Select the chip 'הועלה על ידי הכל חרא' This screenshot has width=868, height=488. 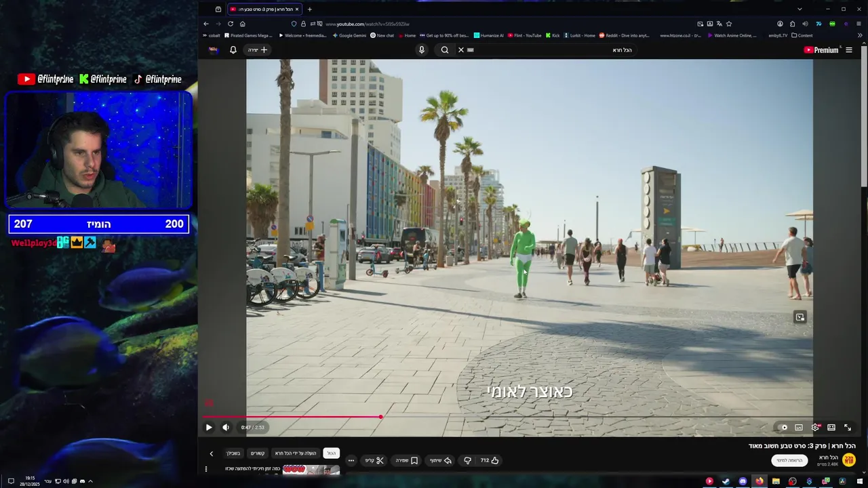click(x=296, y=453)
